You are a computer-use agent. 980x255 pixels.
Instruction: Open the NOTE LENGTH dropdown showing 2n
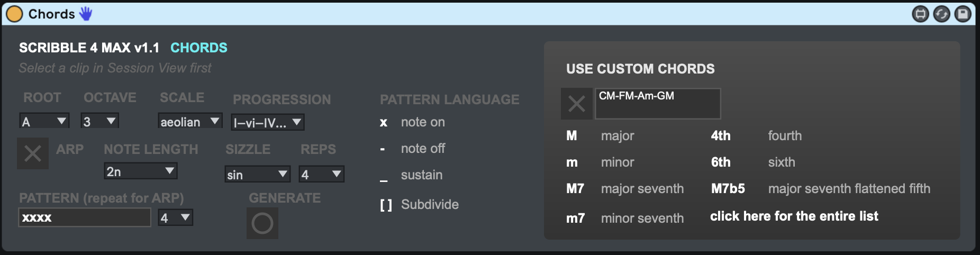click(x=140, y=171)
